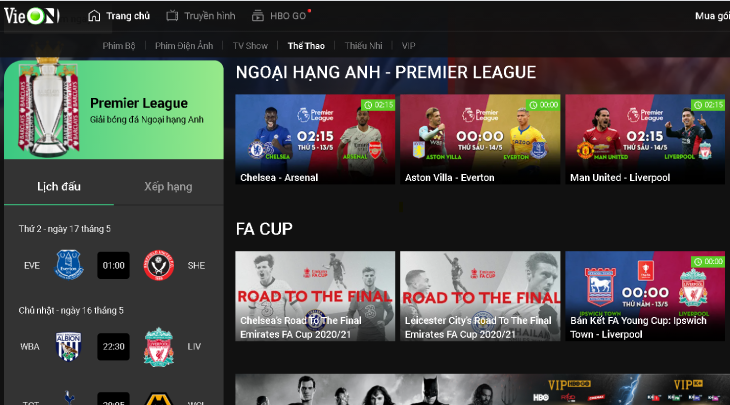The width and height of the screenshot is (730, 405).
Task: Open the Phim Bộ category
Action: (119, 46)
